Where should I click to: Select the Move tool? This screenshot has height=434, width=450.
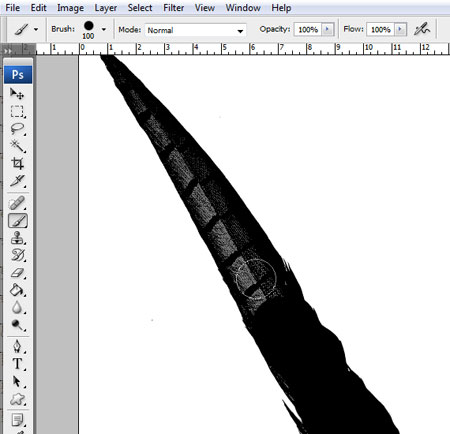click(17, 94)
